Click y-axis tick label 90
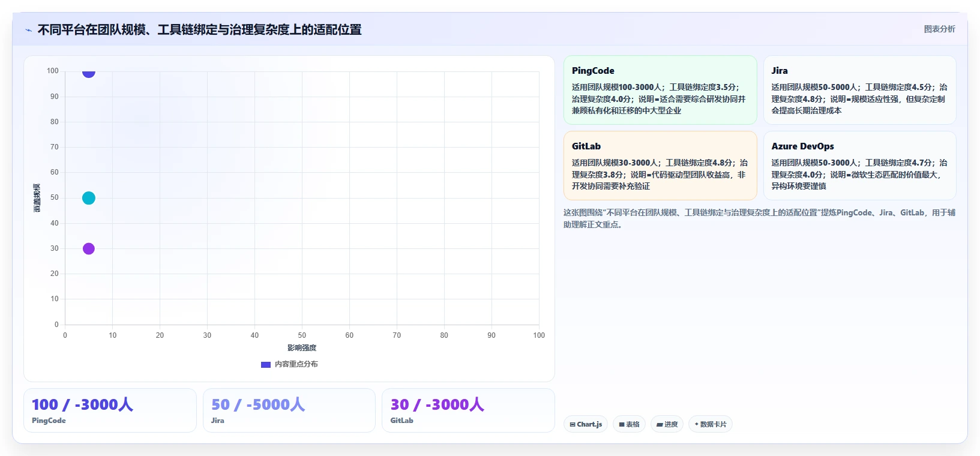Image resolution: width=980 pixels, height=456 pixels. 55,97
